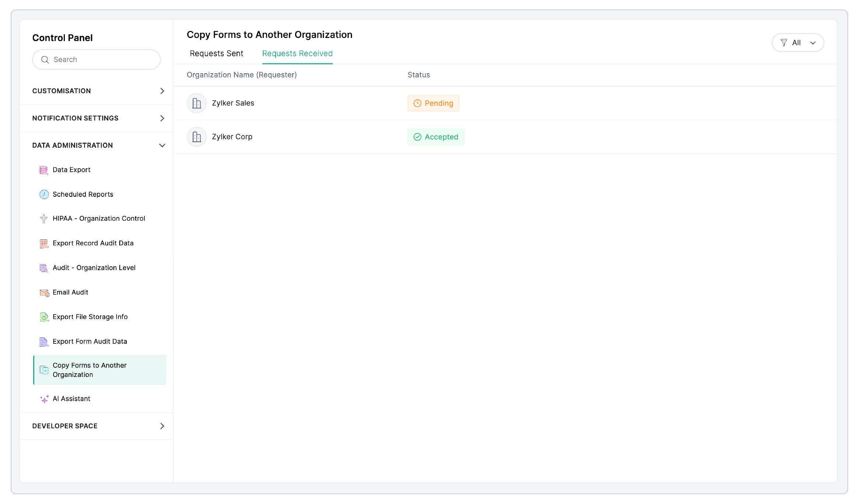This screenshot has height=504, width=859.
Task: Click the search magnifier icon
Action: pos(45,59)
